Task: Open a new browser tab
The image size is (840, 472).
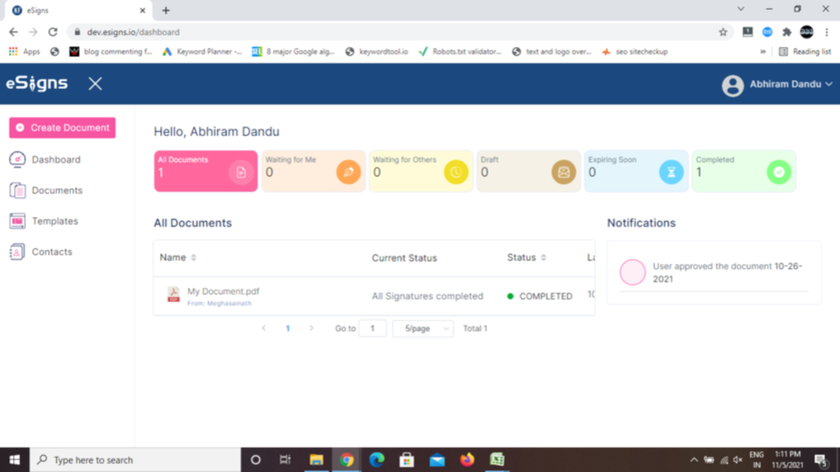Action: tap(166, 10)
